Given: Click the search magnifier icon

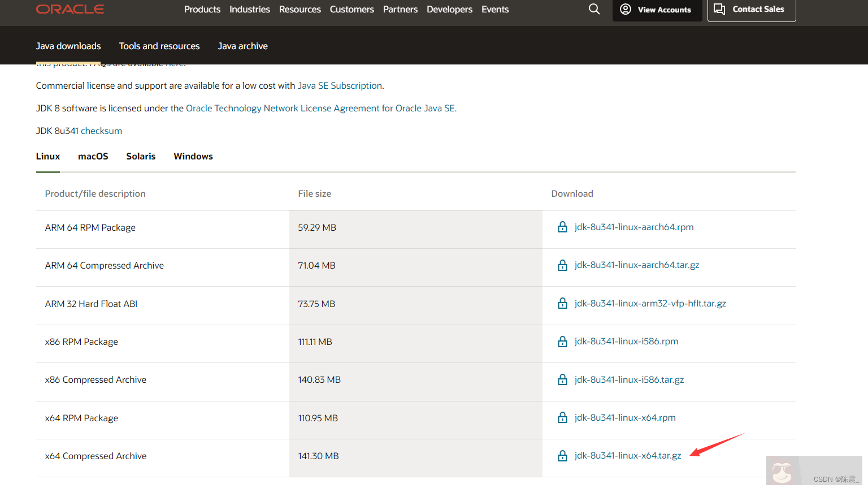Looking at the screenshot, I should click(594, 9).
